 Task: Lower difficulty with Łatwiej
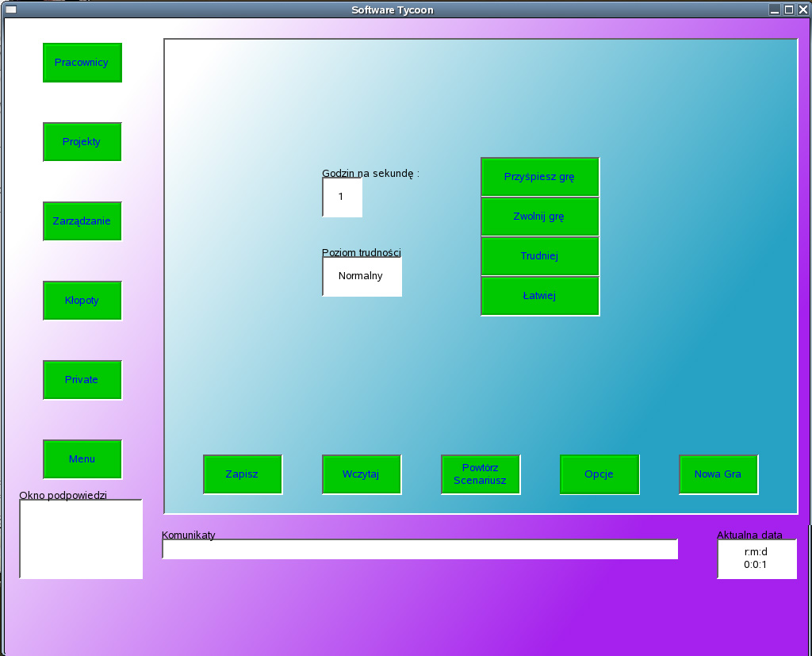(x=539, y=296)
